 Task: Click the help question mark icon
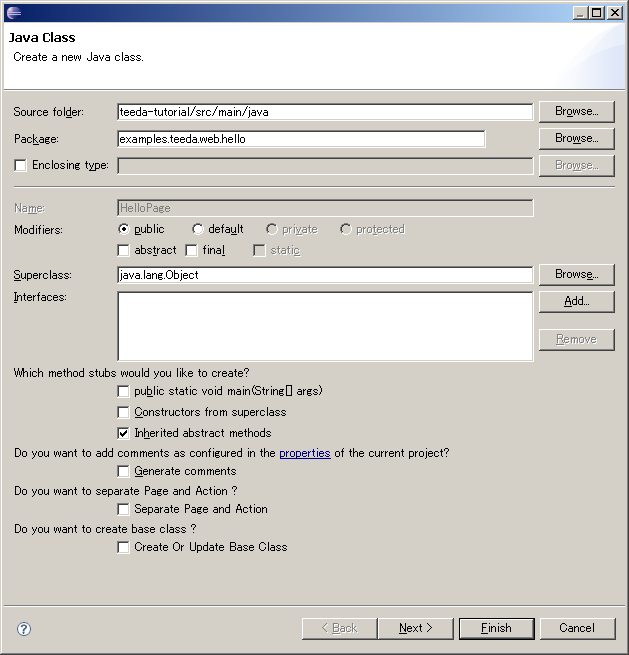click(x=24, y=629)
